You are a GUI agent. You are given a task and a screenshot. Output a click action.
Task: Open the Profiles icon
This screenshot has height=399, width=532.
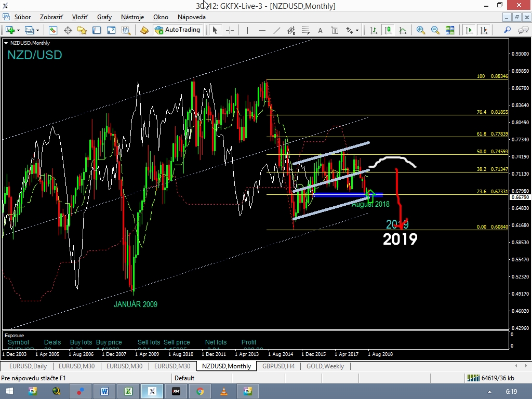(29, 30)
